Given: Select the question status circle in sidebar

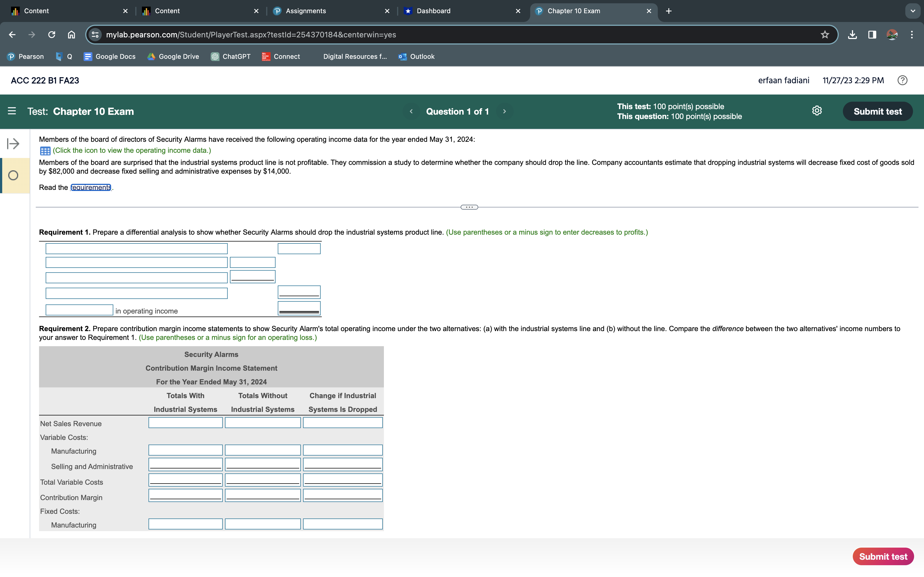Looking at the screenshot, I should pyautogui.click(x=13, y=176).
